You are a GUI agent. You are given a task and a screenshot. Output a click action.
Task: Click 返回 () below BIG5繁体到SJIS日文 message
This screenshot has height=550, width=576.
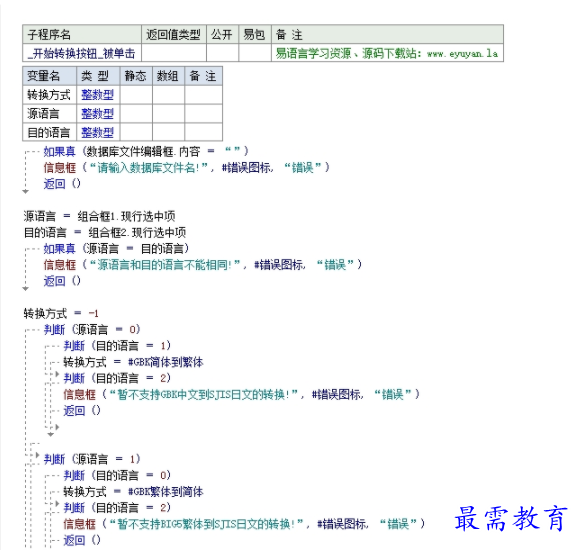[82, 540]
